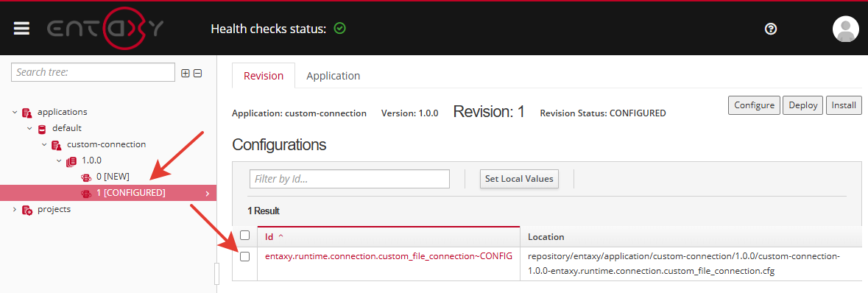Select the applications tree label
The image size is (868, 293).
tap(63, 112)
